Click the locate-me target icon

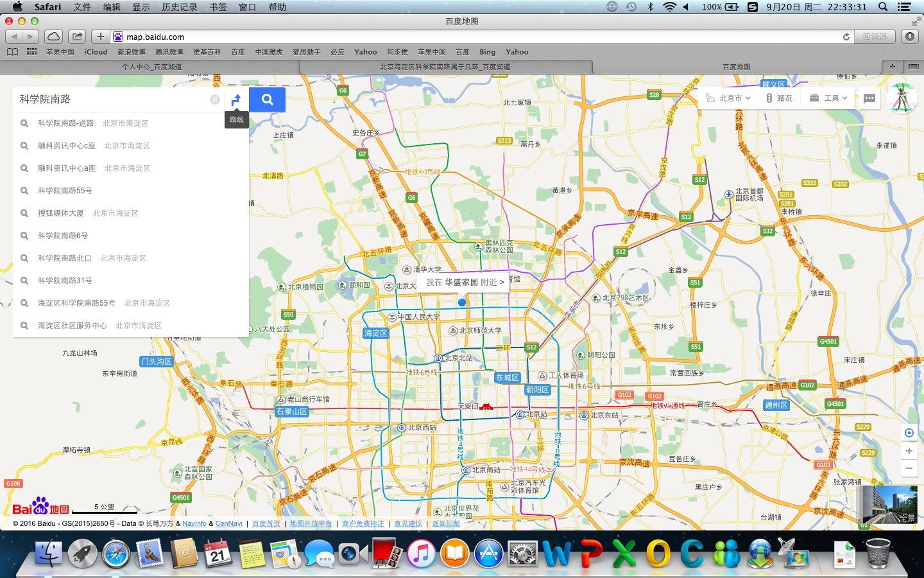click(909, 433)
